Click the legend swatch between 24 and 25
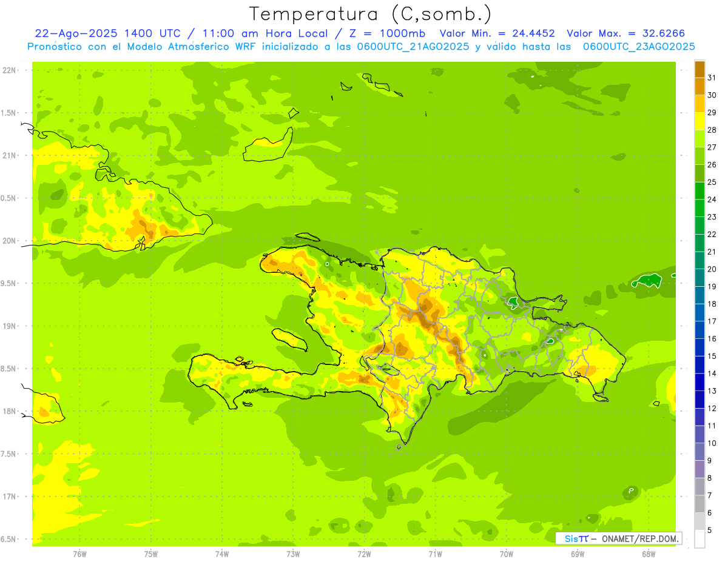 point(699,191)
